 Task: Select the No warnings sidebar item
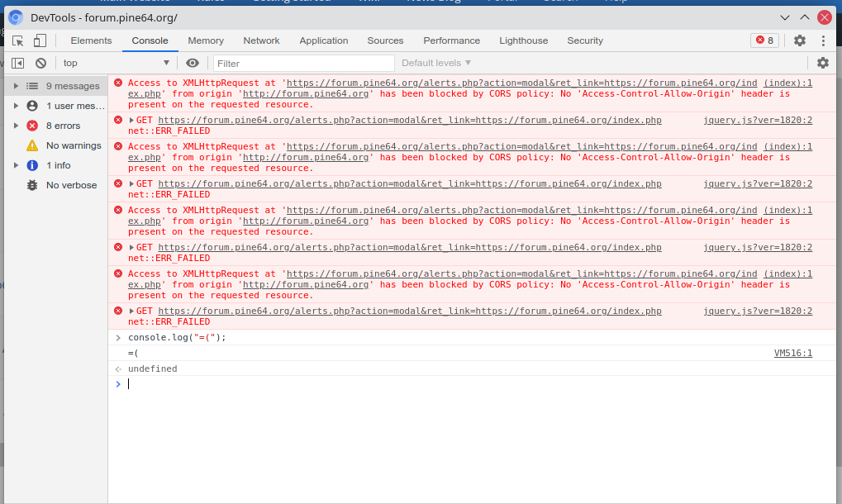click(73, 145)
